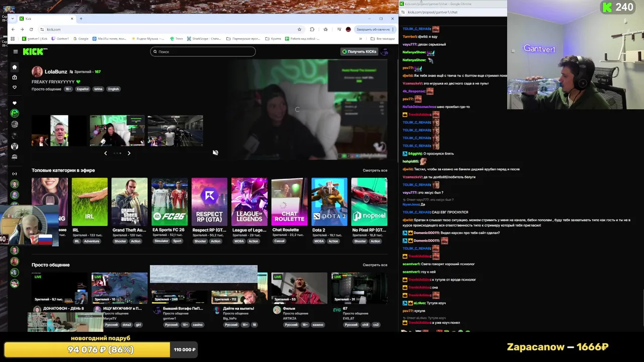Open Respect RP (GTA) category
Screen dimensions: 644x362
[209, 202]
